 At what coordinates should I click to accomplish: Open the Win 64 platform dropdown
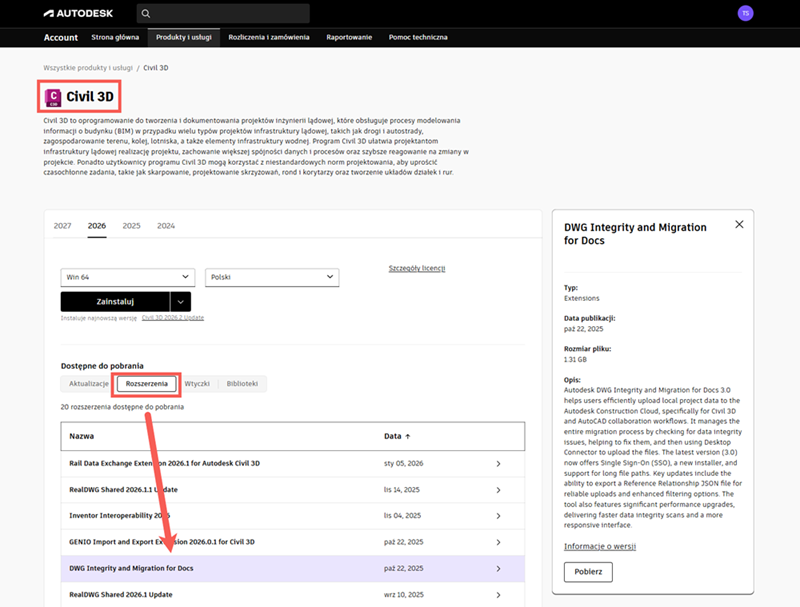coord(128,277)
